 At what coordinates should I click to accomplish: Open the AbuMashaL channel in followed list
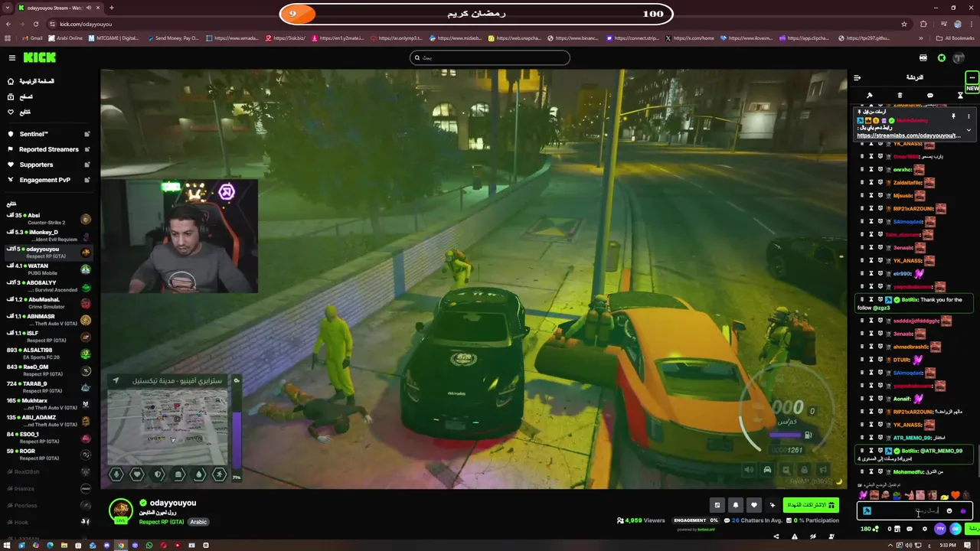[47, 303]
